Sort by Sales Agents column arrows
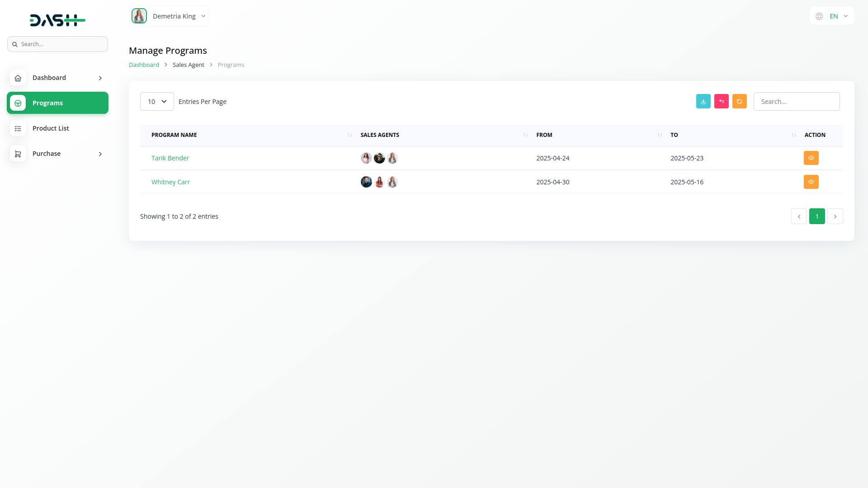 (x=525, y=135)
